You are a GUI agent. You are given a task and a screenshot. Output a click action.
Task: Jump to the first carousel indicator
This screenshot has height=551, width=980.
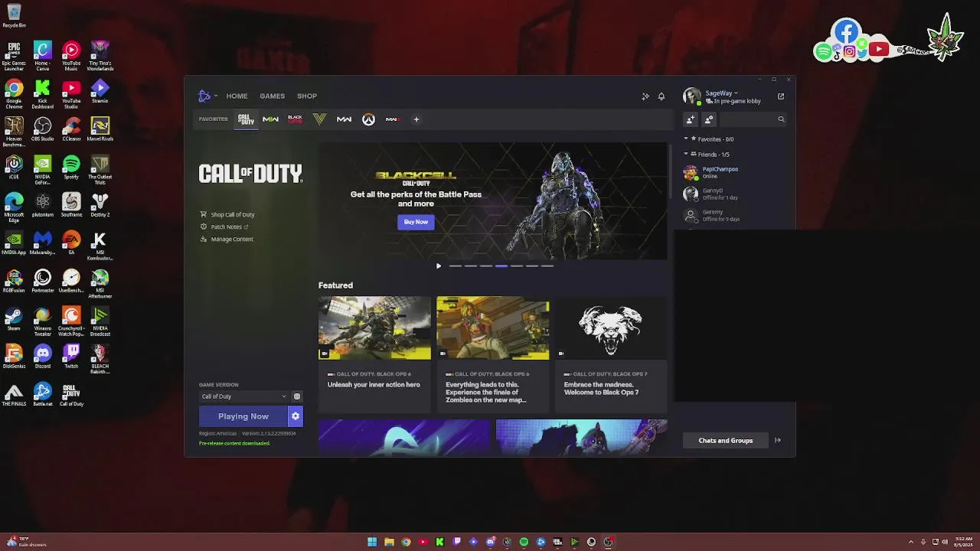tap(456, 266)
